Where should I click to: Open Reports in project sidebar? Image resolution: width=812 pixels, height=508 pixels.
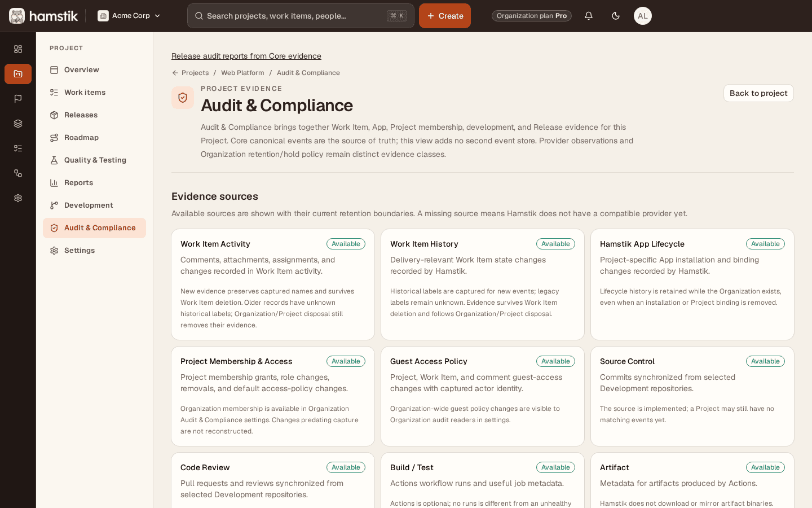coord(94,183)
